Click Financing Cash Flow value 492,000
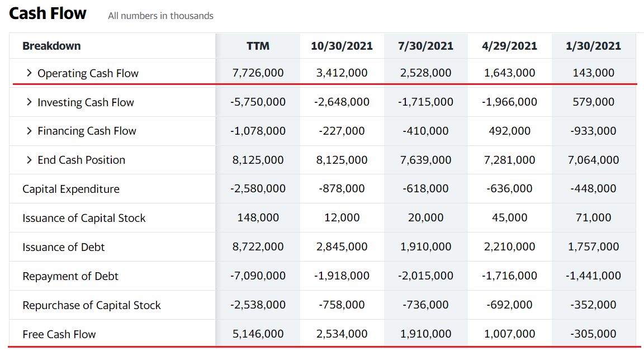The width and height of the screenshot is (644, 351). click(509, 131)
